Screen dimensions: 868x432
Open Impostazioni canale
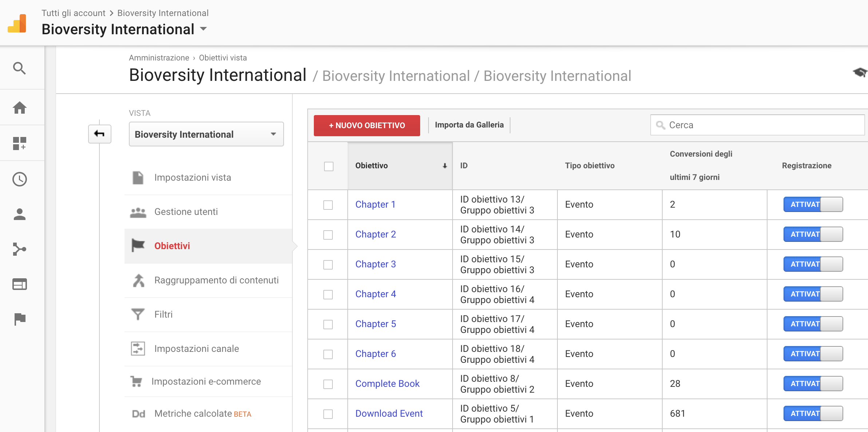coord(197,349)
